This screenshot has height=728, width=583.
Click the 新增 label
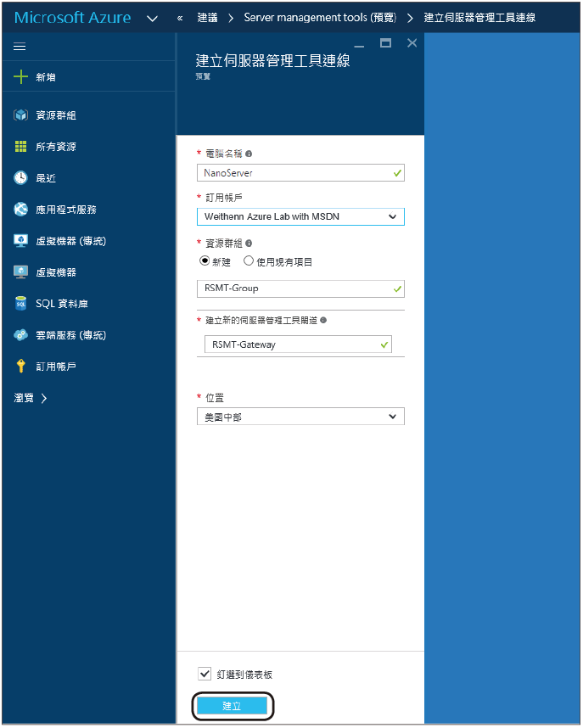tap(46, 77)
